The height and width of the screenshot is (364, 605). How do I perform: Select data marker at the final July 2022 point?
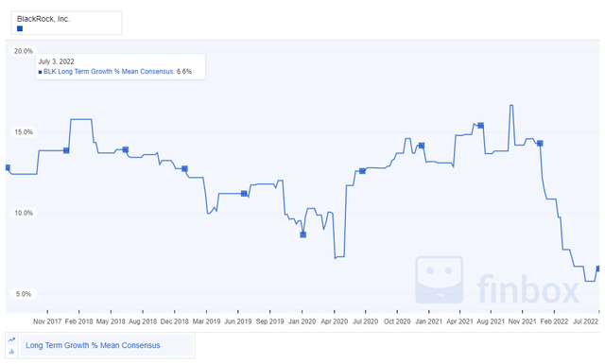(598, 269)
